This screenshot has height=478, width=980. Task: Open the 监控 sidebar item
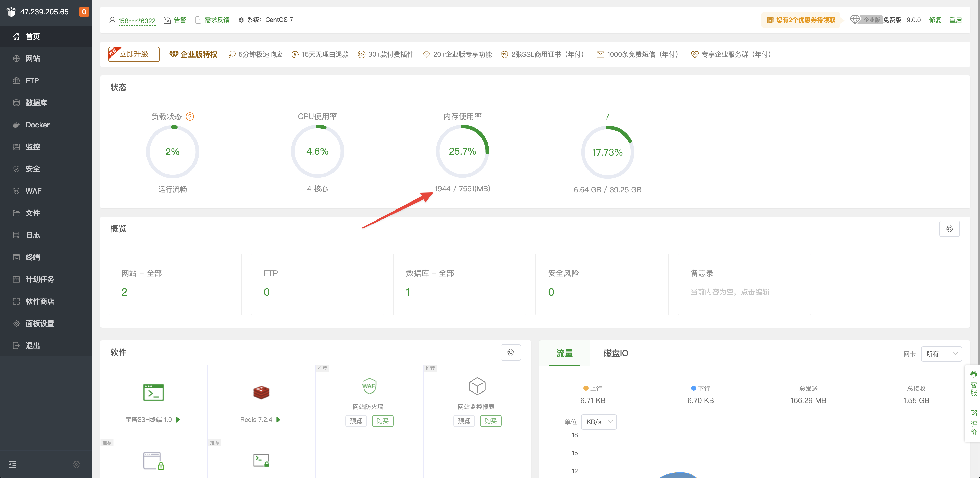(46, 147)
